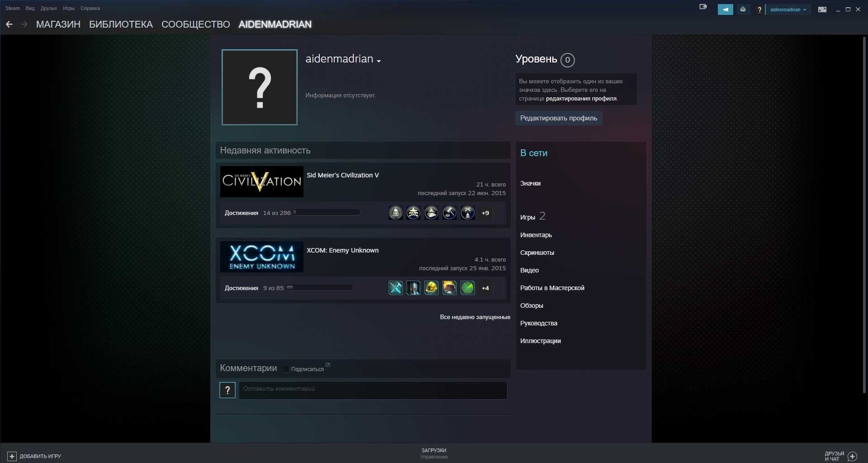
Task: Click the plus icon beside Добавить игру
Action: 12,456
